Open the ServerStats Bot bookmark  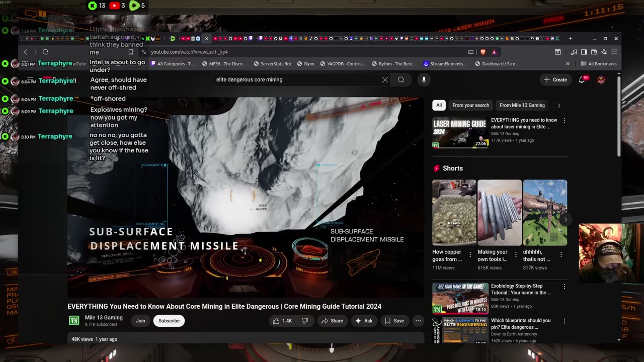[x=273, y=64]
